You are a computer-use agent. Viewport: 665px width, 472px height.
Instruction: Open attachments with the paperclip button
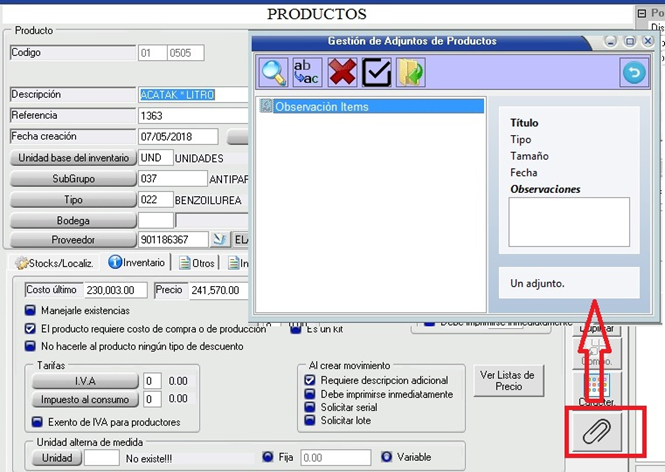tap(596, 433)
